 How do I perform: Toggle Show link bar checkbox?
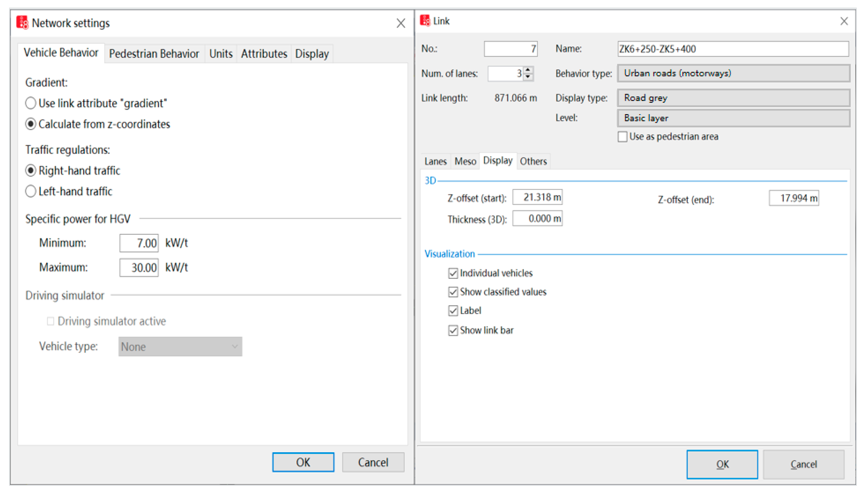[453, 330]
